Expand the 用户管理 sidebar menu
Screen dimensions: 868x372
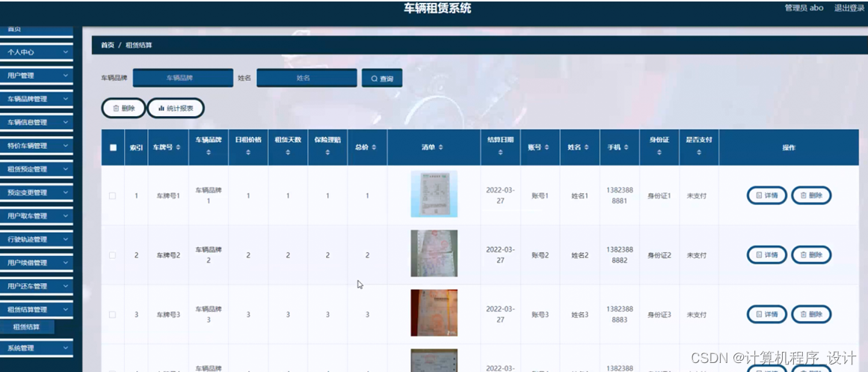(x=36, y=76)
